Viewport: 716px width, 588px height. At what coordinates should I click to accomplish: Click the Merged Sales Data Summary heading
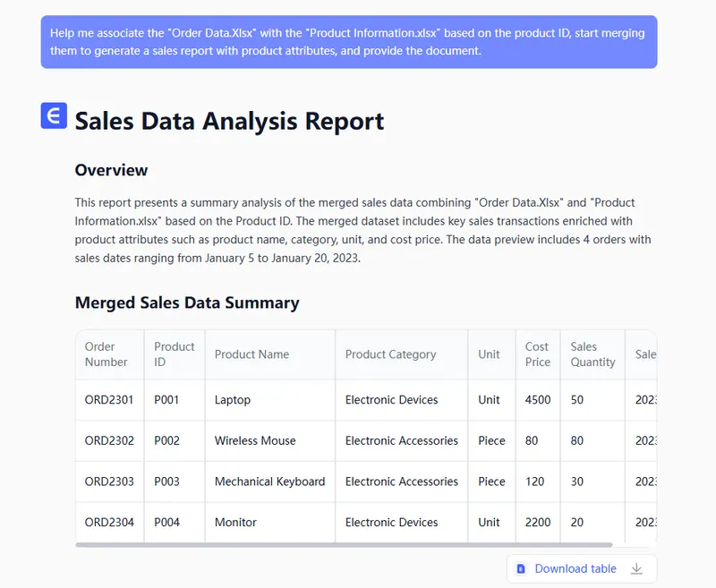(187, 303)
